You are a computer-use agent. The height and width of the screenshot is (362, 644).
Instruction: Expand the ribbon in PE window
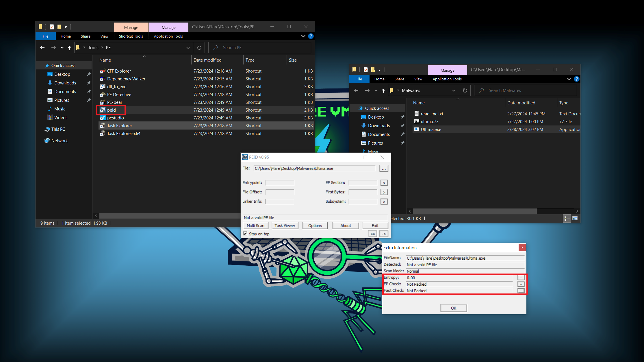[x=303, y=36]
